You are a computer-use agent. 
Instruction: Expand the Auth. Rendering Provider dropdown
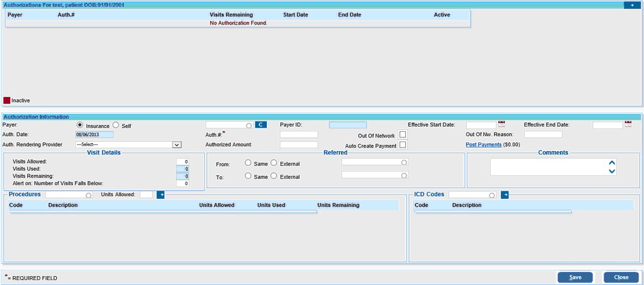click(x=176, y=145)
